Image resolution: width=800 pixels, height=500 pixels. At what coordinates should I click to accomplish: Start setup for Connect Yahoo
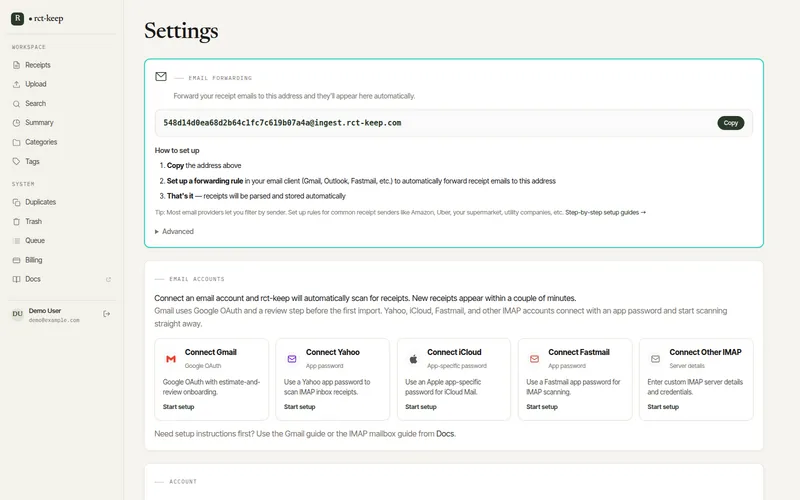pyautogui.click(x=299, y=407)
